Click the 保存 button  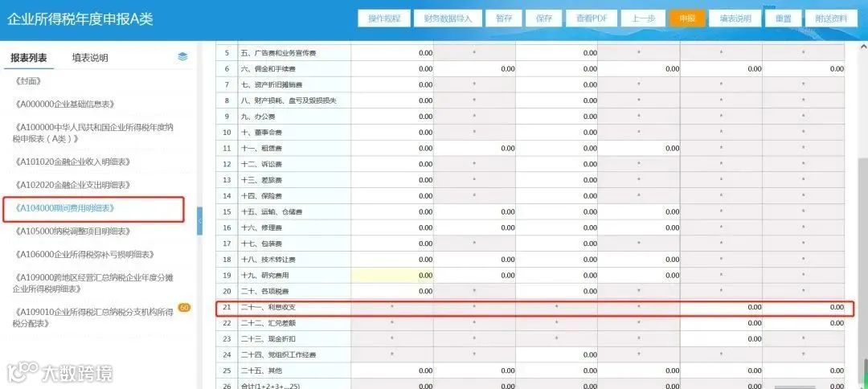point(544,18)
